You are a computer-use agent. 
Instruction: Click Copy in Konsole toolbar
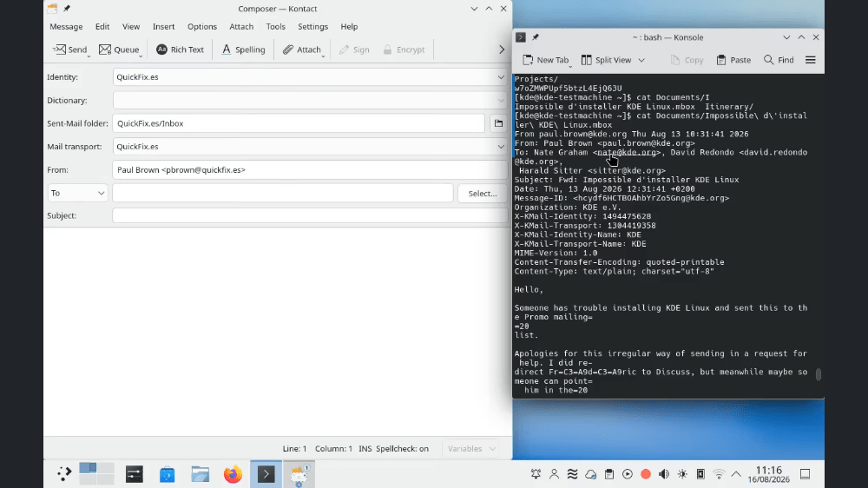(x=687, y=60)
